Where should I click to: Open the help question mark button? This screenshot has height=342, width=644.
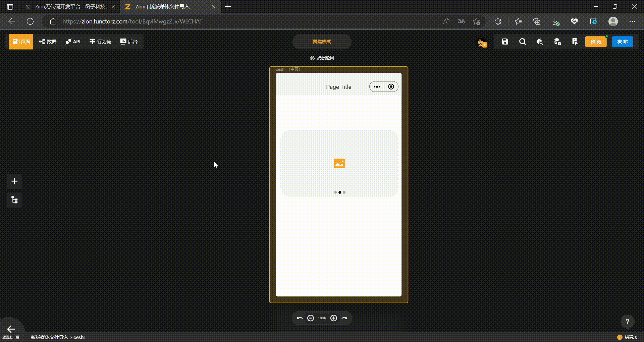pos(627,322)
